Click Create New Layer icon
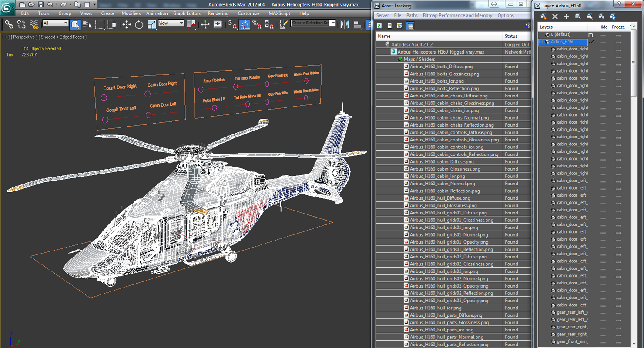This screenshot has width=644, height=348. (x=543, y=17)
